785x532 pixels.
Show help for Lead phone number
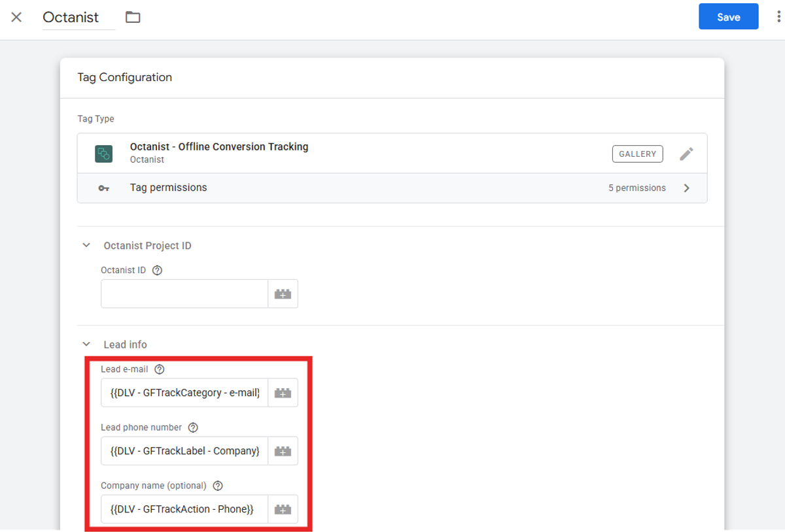(193, 427)
